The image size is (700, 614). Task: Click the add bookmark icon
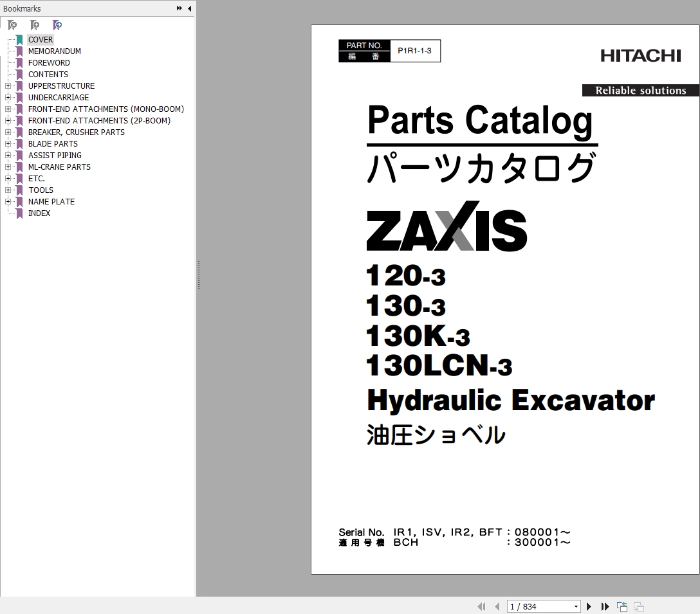pyautogui.click(x=35, y=25)
